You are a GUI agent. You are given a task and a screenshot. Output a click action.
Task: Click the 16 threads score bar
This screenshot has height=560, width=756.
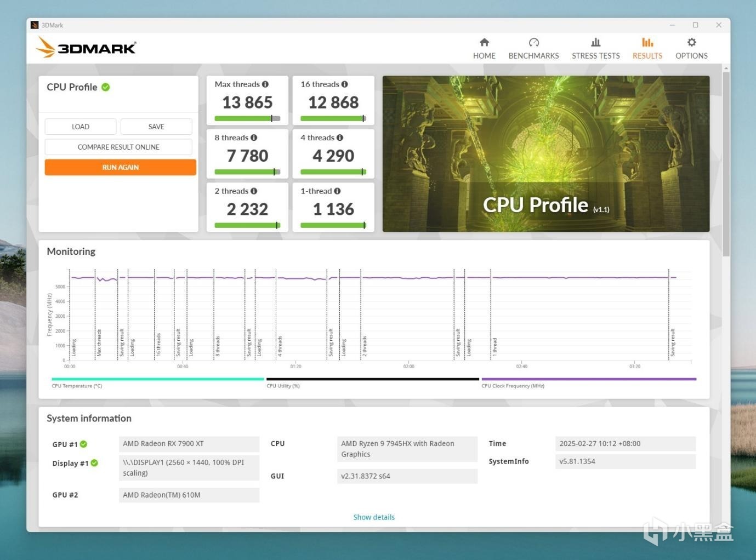pos(333,118)
